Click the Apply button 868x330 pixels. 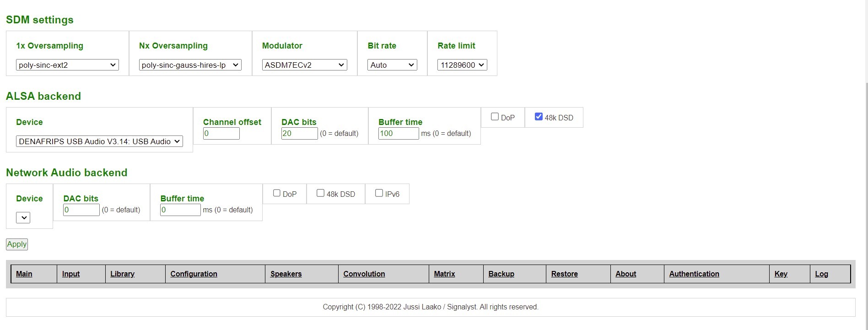coord(17,244)
